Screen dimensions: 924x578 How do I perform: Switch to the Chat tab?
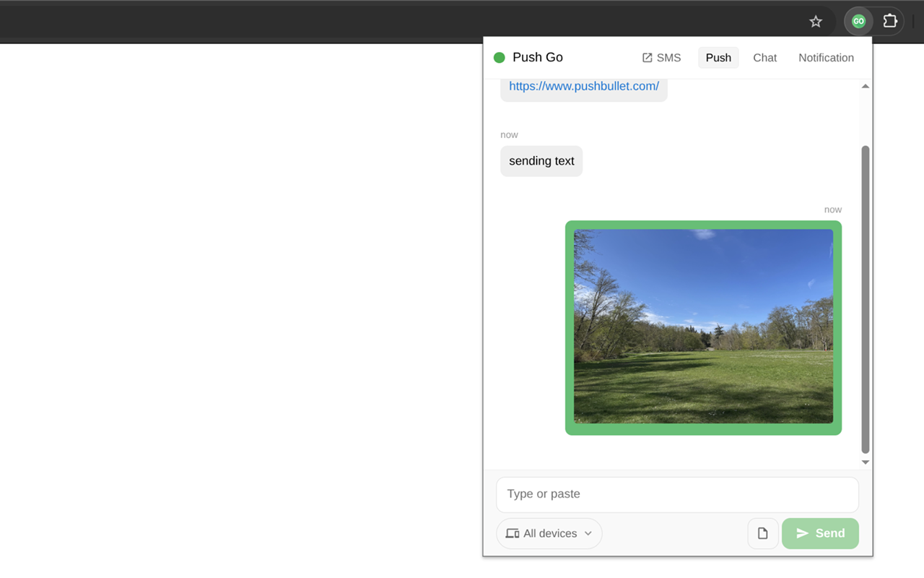tap(764, 58)
